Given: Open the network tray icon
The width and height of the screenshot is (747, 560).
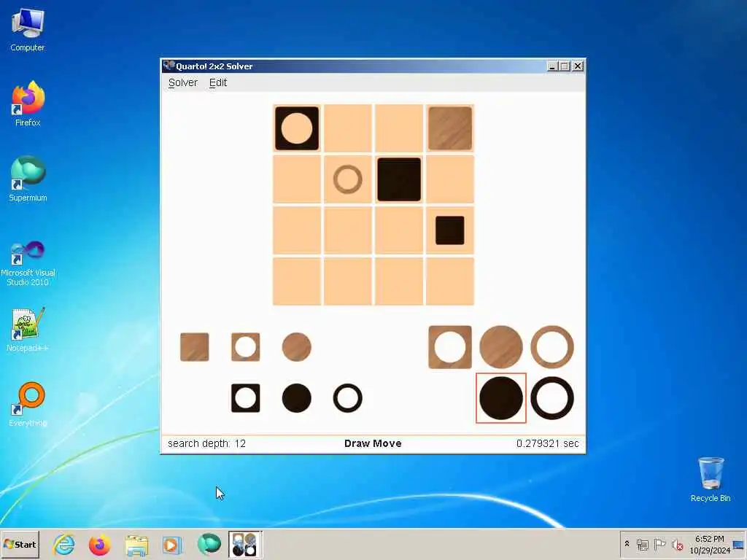Looking at the screenshot, I should (x=642, y=544).
